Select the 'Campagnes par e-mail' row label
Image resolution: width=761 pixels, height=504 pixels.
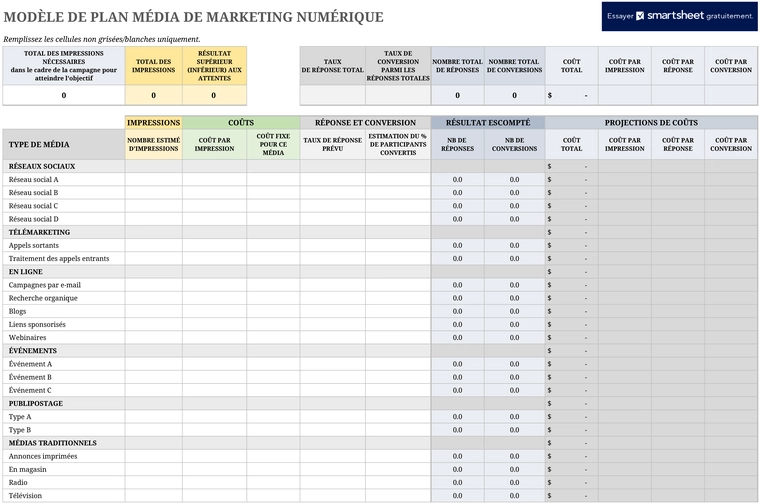[x=45, y=285]
